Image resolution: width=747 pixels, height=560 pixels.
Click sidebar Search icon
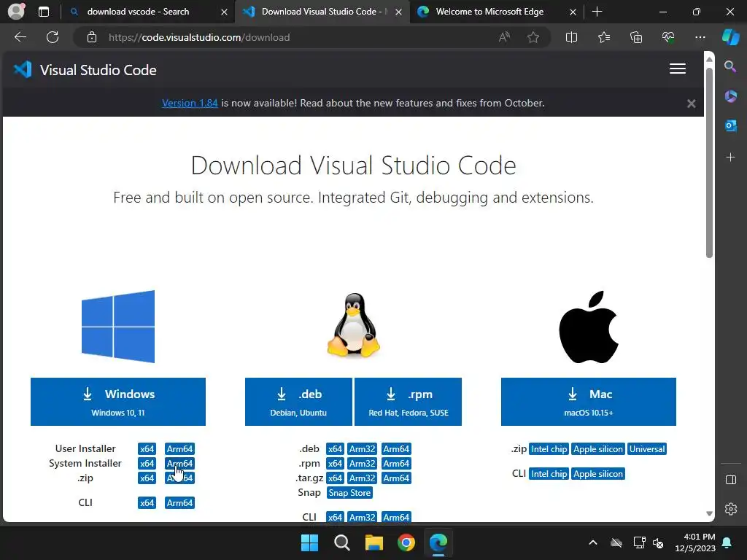click(730, 66)
